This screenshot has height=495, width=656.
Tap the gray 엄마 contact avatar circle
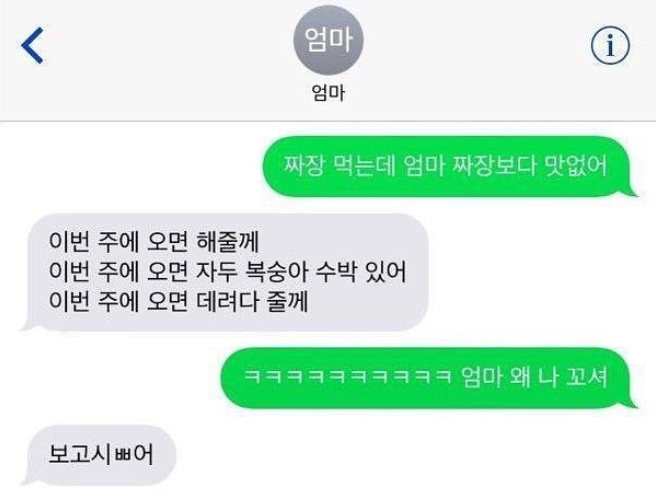coord(328,40)
